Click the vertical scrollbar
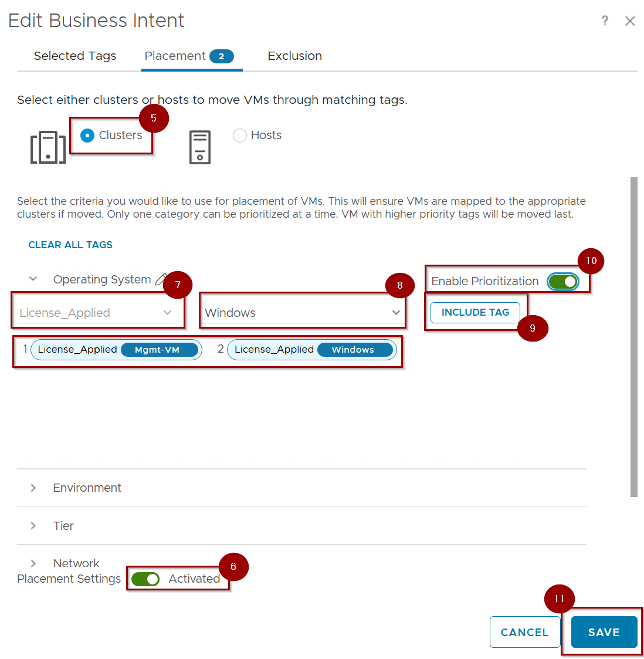 (633, 337)
